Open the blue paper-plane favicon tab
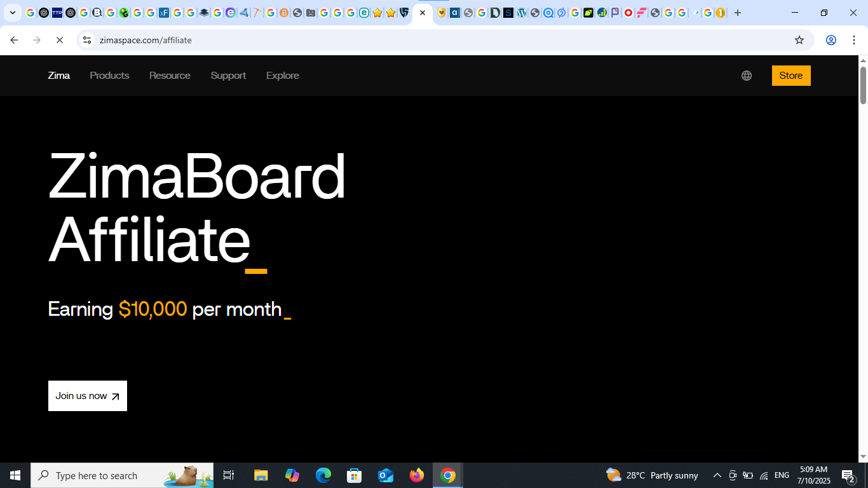The height and width of the screenshot is (488, 868). [244, 13]
